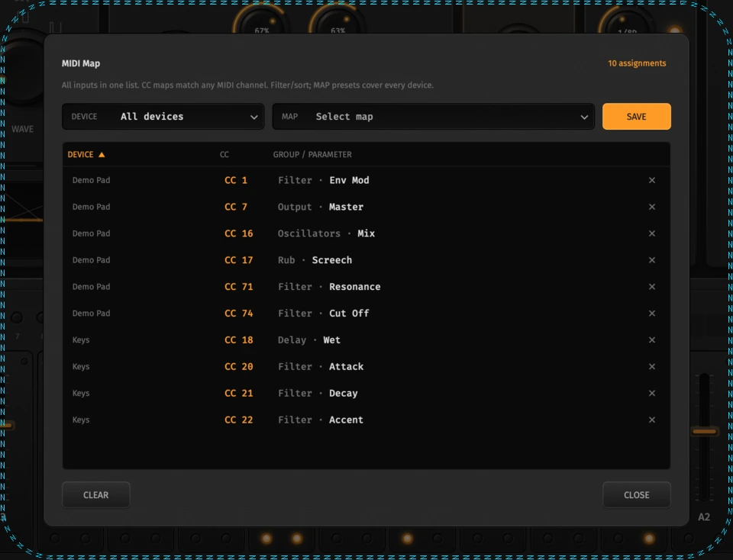Click the Oscillators · Mix parameter

[326, 233]
